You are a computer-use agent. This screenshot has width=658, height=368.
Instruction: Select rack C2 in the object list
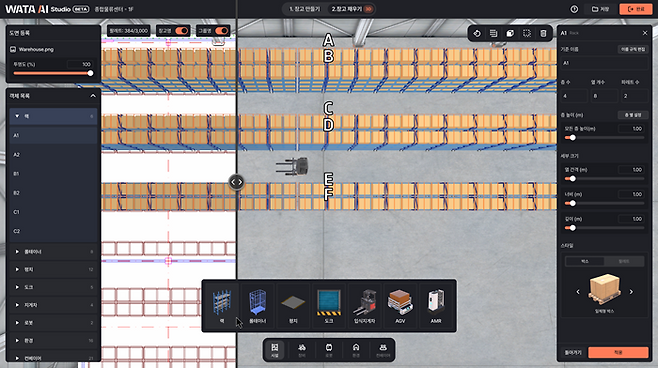point(53,231)
